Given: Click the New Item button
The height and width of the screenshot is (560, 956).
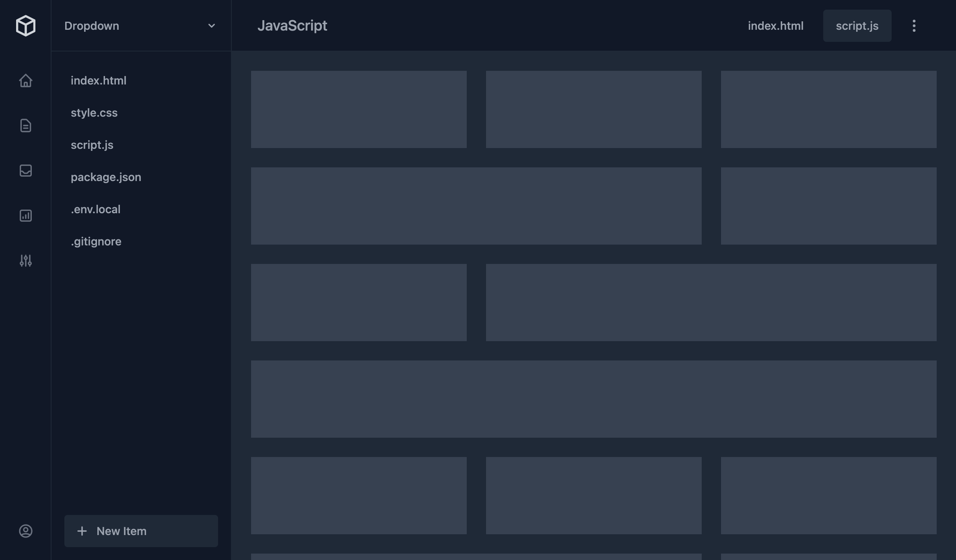Looking at the screenshot, I should coord(141,531).
